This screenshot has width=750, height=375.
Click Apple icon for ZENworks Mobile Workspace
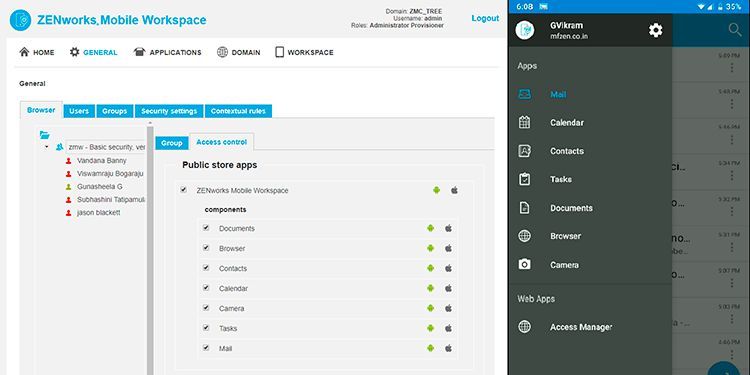point(454,190)
